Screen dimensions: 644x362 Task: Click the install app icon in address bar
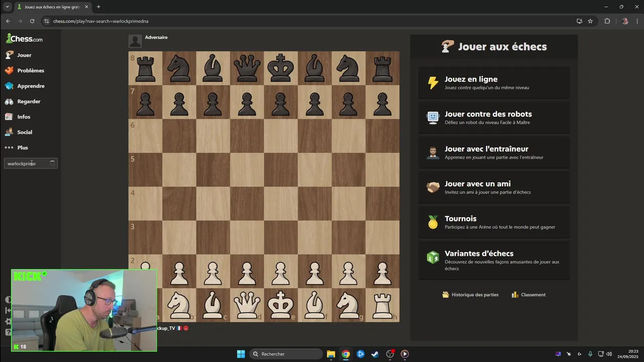coord(580,21)
